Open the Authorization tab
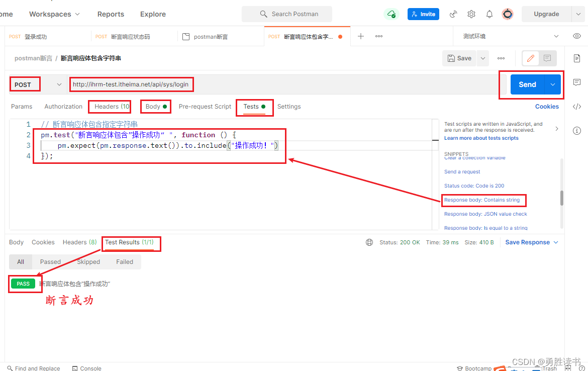This screenshot has height=371, width=588. click(63, 107)
